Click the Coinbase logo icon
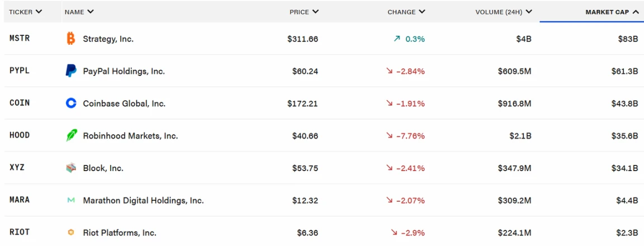Image resolution: width=644 pixels, height=246 pixels. (71, 103)
